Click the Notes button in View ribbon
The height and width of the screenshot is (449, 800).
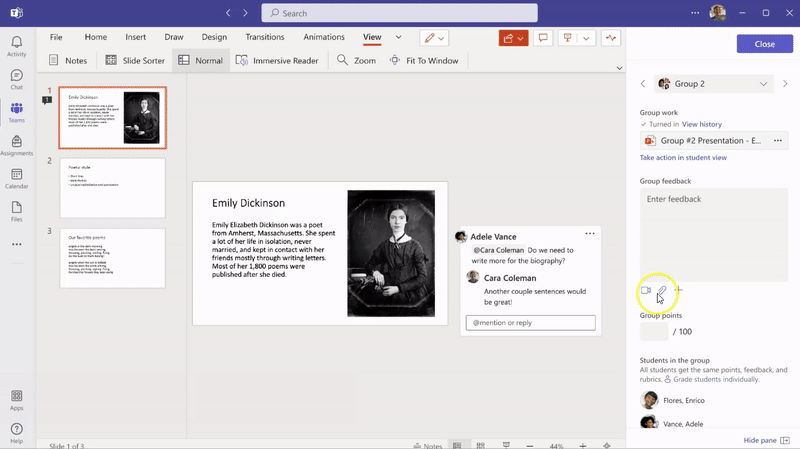[68, 60]
